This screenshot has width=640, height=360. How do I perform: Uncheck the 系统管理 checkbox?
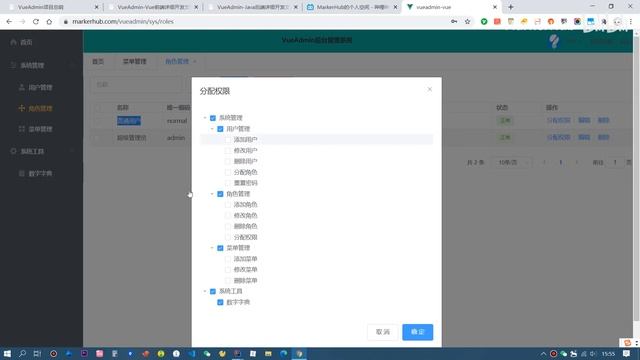click(x=213, y=118)
